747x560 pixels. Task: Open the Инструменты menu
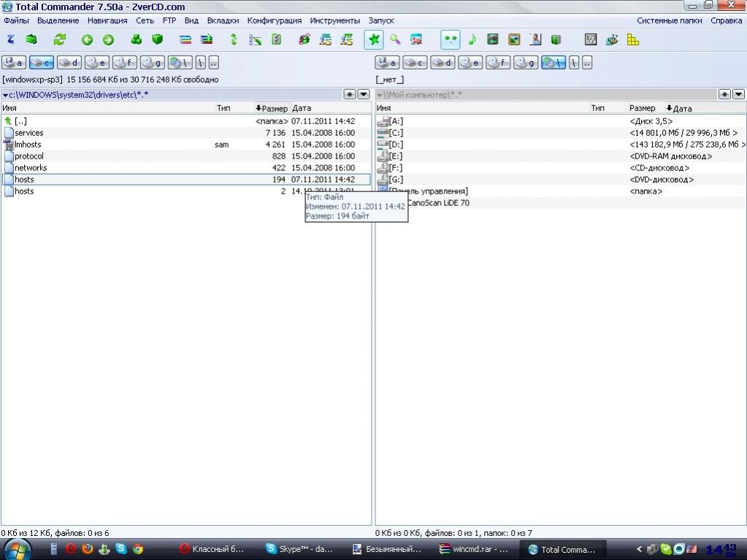click(334, 20)
